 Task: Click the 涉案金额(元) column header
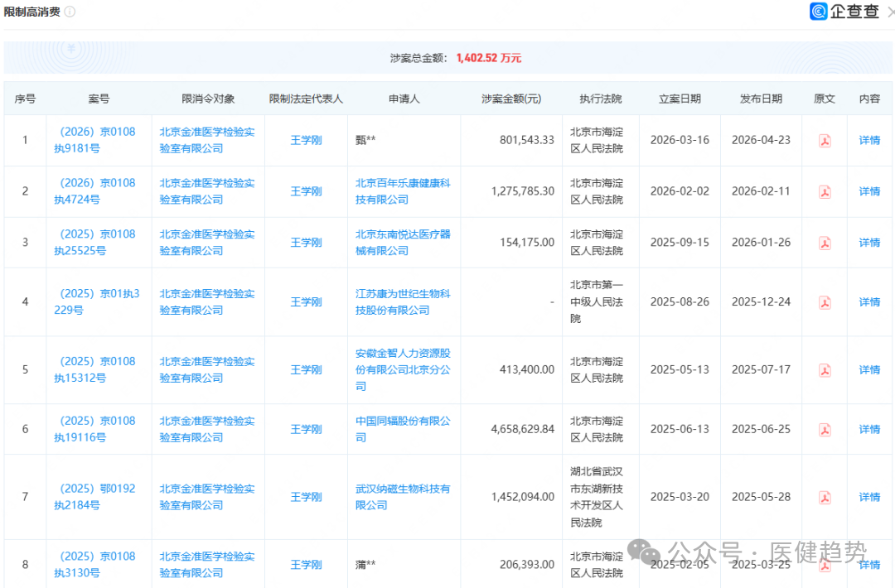point(511,99)
